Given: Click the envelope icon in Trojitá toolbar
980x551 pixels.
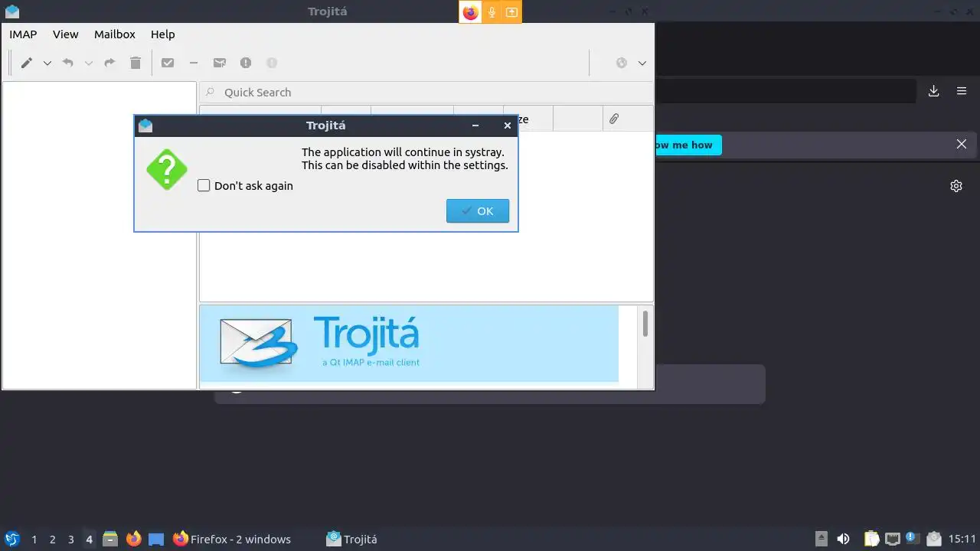Looking at the screenshot, I should coord(220,63).
